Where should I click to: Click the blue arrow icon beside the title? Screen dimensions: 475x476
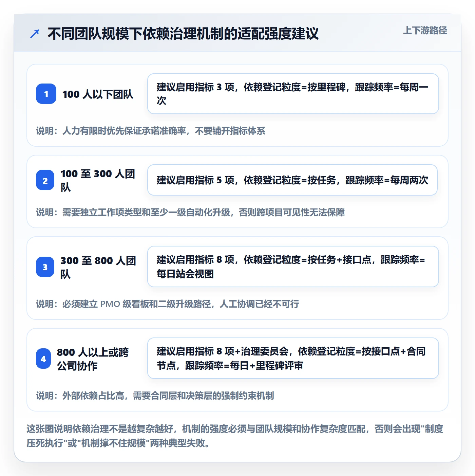(x=35, y=34)
